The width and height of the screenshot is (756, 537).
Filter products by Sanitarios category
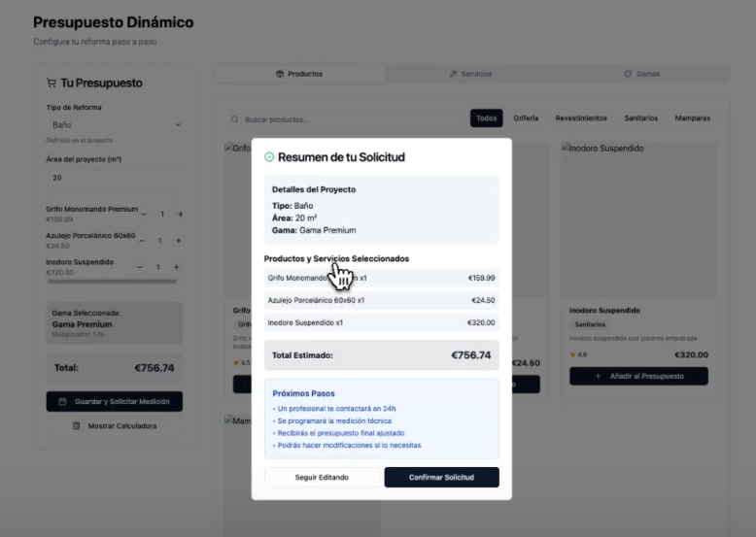click(x=640, y=118)
